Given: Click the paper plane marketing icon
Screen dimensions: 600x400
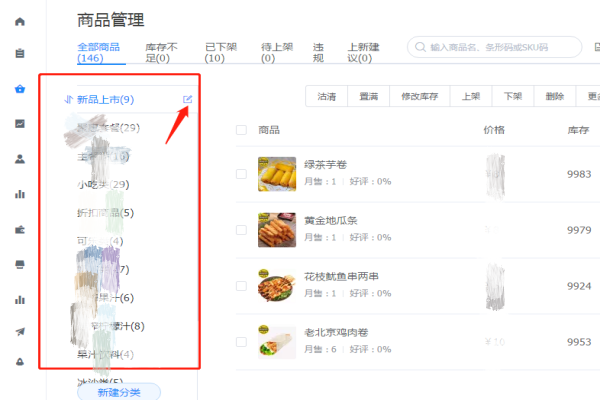Looking at the screenshot, I should 20,331.
